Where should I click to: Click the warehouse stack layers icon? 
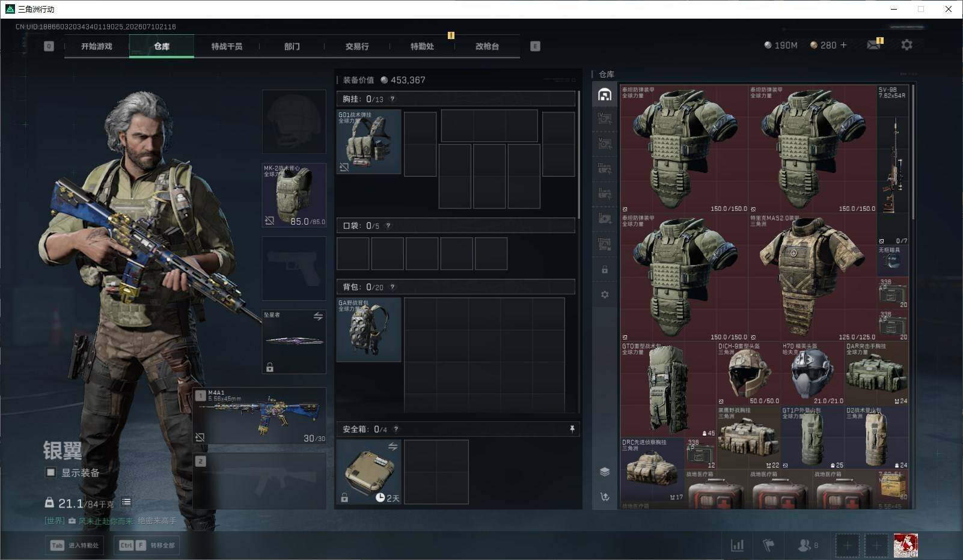[x=605, y=472]
